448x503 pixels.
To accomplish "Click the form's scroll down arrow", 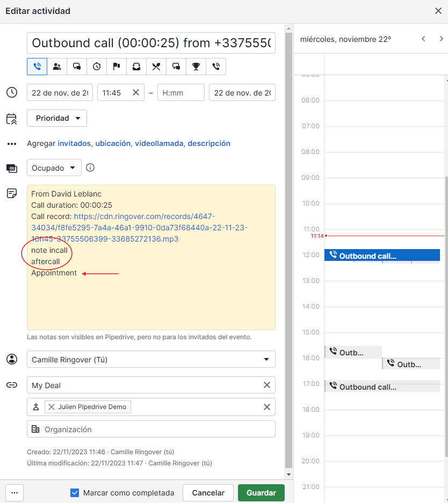I will (x=288, y=475).
